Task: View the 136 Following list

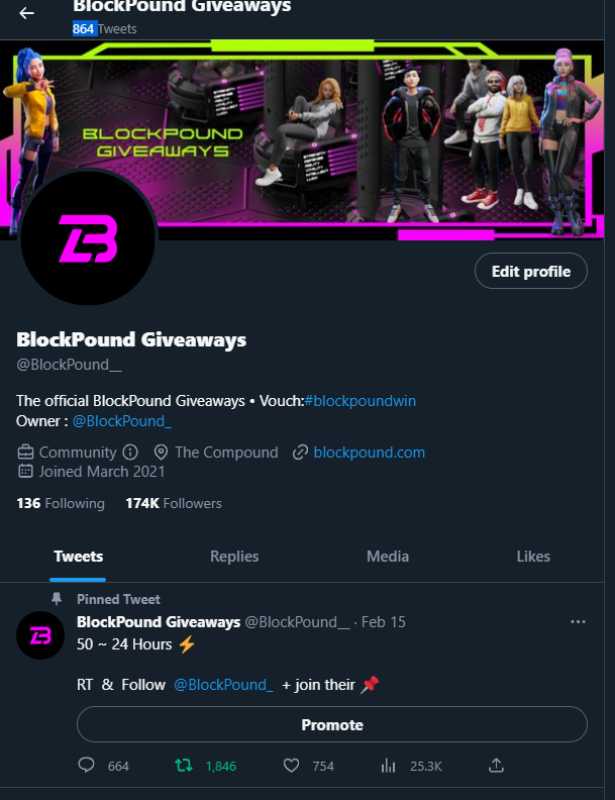Action: pyautogui.click(x=60, y=504)
